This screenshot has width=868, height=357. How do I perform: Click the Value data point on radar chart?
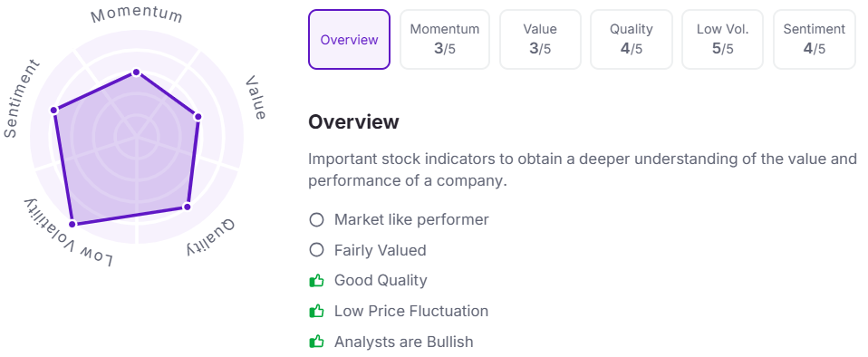point(198,117)
